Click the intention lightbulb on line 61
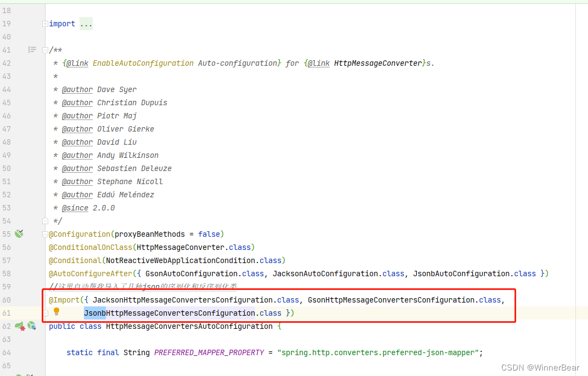 [56, 312]
